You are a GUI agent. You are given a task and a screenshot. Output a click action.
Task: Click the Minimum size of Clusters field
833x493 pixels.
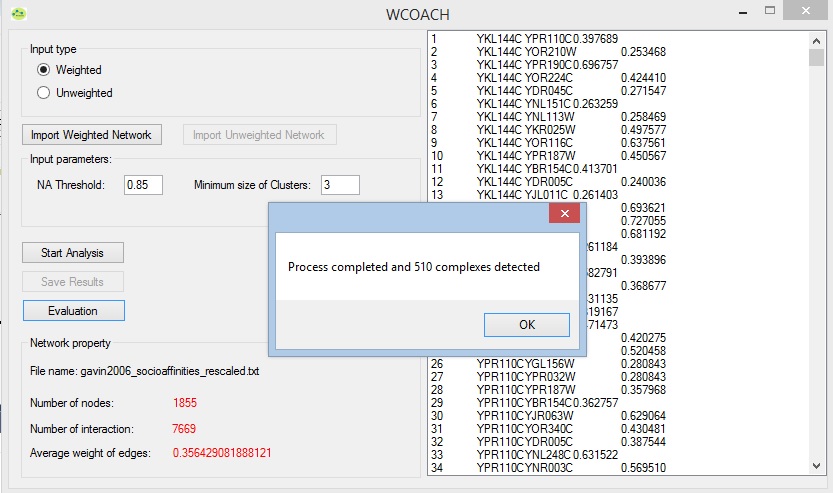pos(340,185)
